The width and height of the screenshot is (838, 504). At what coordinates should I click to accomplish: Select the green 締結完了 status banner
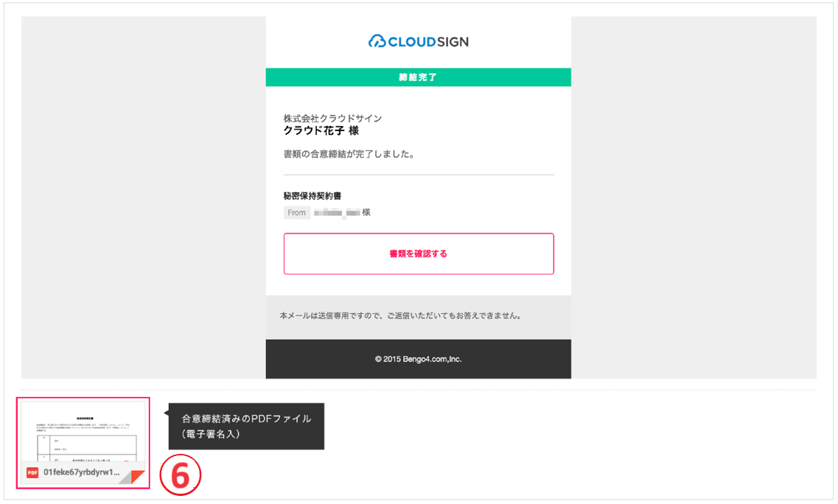click(419, 77)
